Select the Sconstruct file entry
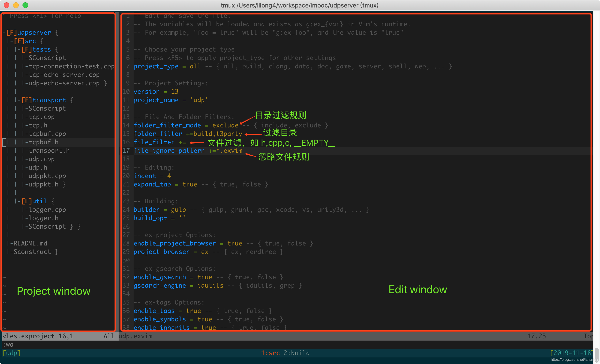Image resolution: width=600 pixels, height=364 pixels. 32,252
